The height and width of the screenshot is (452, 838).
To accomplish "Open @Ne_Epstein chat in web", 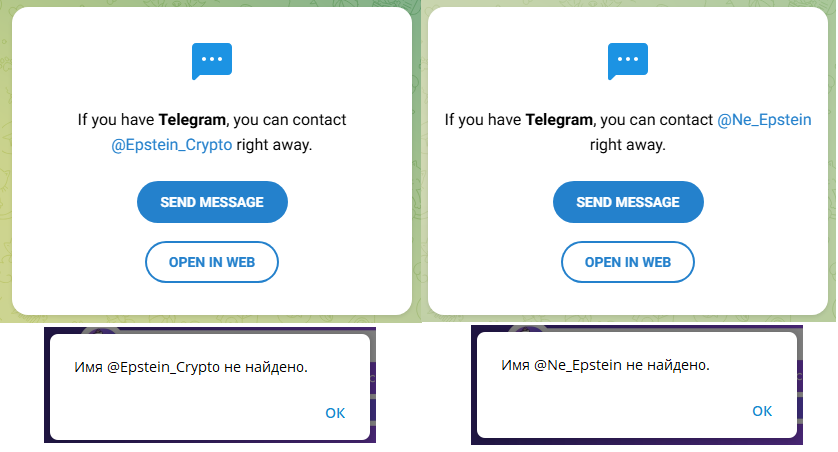I will pyautogui.click(x=628, y=262).
